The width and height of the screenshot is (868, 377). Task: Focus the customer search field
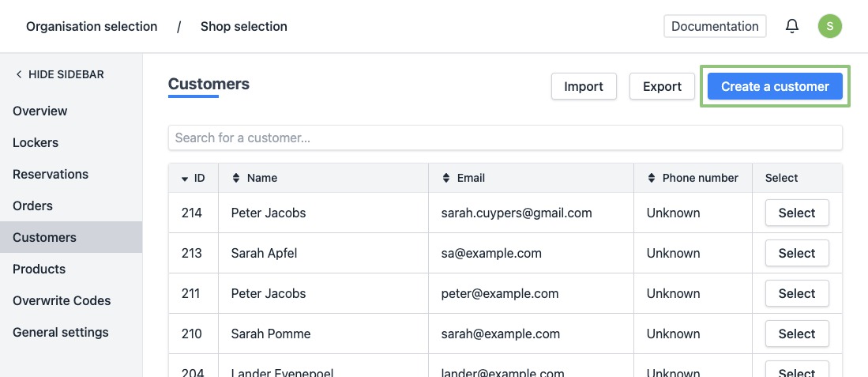point(505,138)
